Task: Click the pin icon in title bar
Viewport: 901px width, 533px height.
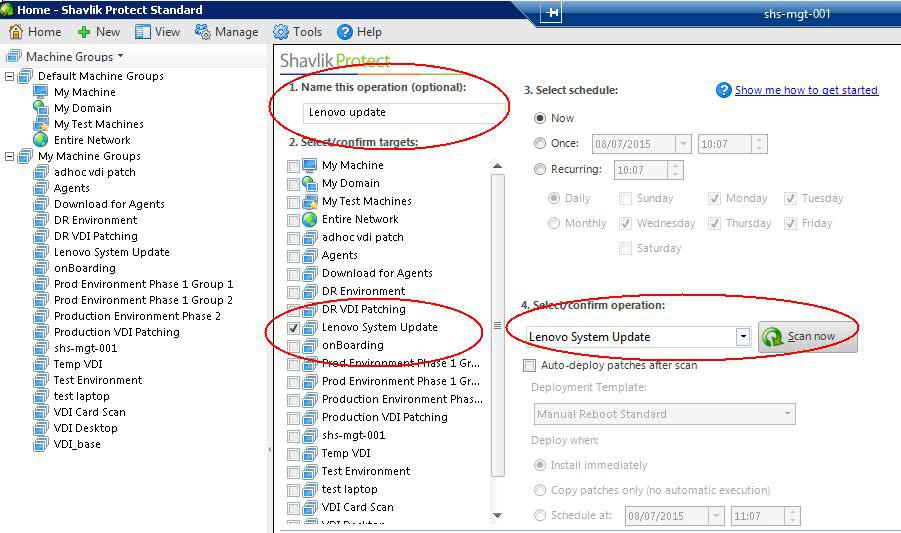Action: pos(552,13)
